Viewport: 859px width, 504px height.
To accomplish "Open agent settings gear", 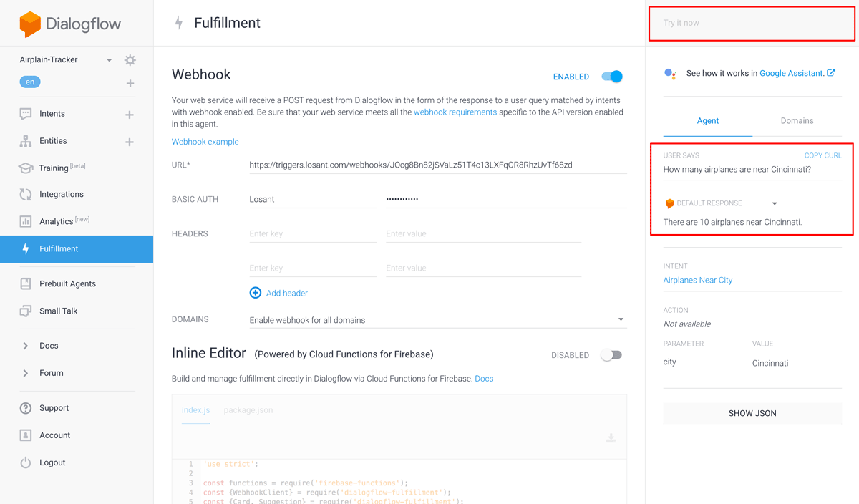I will pyautogui.click(x=130, y=59).
